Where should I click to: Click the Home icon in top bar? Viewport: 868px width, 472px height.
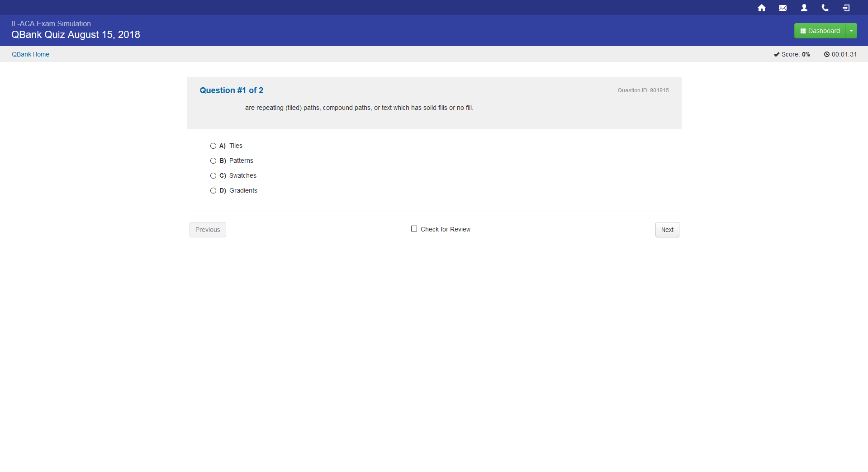pyautogui.click(x=761, y=8)
